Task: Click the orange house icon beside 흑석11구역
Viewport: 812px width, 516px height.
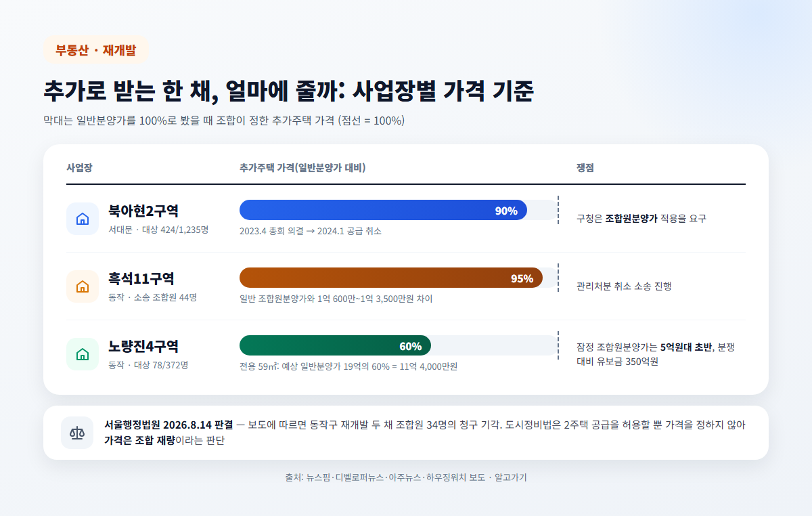Action: click(83, 286)
